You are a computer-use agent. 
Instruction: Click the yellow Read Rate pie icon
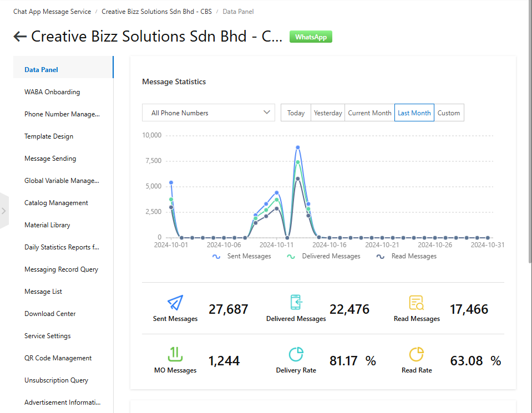417,354
